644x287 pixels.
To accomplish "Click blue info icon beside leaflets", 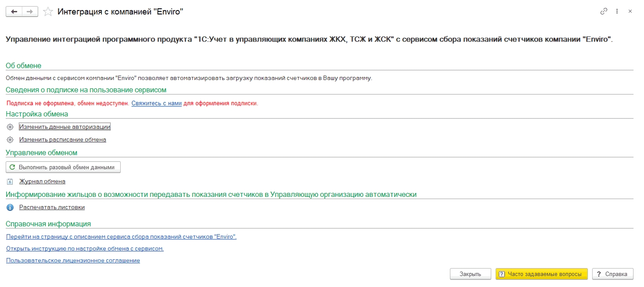I will (x=10, y=207).
